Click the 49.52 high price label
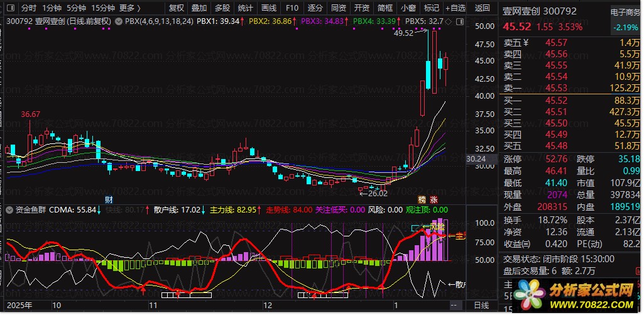 coord(404,33)
